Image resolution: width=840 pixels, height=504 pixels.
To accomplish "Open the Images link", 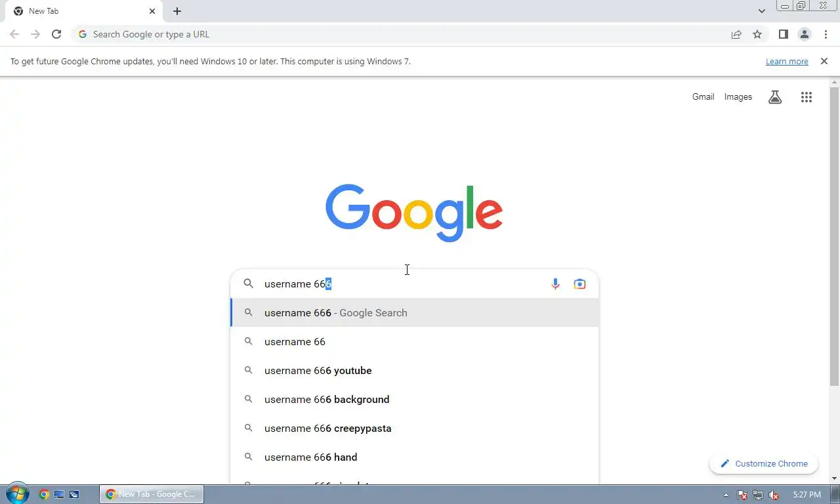I will point(738,96).
